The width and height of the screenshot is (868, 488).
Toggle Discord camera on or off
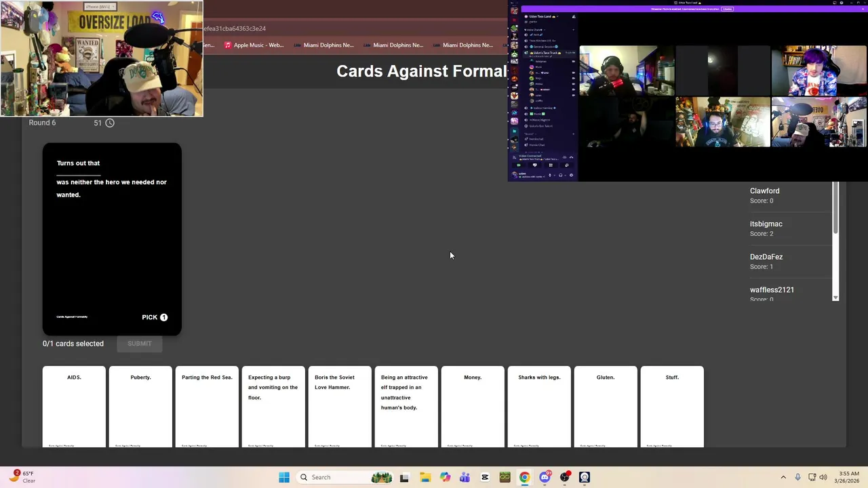(519, 165)
